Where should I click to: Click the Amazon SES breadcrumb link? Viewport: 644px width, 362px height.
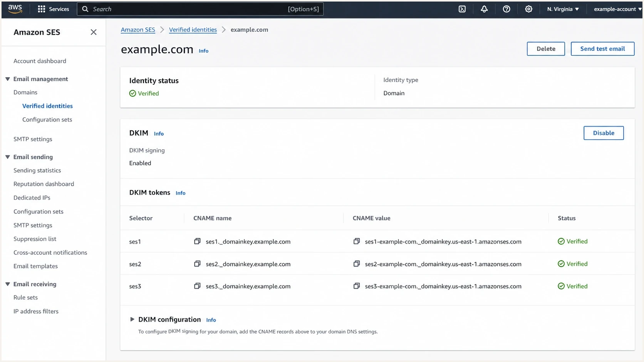point(138,30)
